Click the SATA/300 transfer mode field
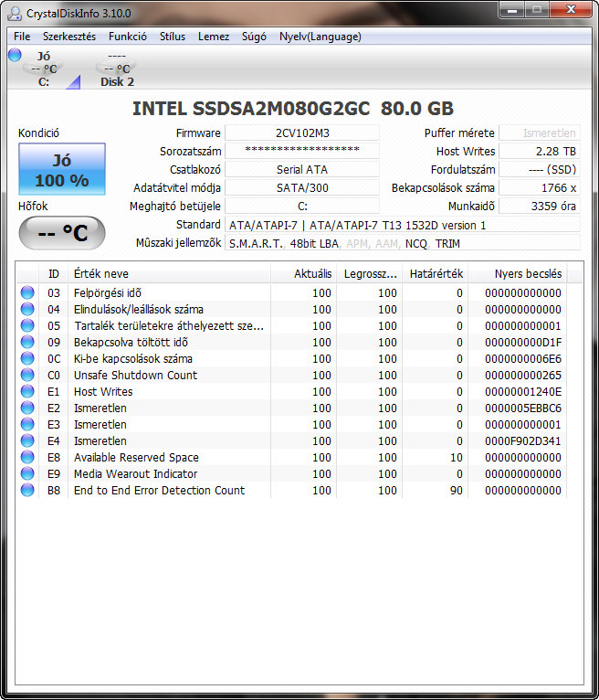The image size is (599, 700). tap(302, 188)
